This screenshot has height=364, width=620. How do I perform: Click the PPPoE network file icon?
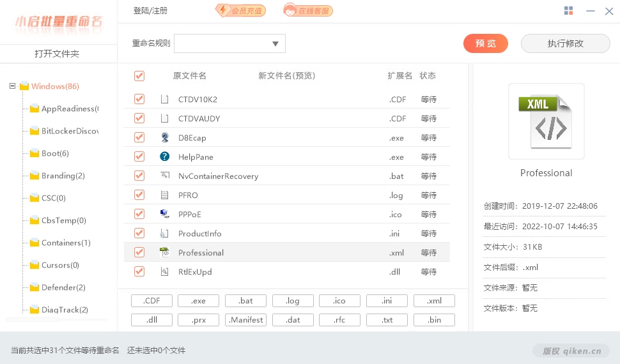[x=165, y=214]
